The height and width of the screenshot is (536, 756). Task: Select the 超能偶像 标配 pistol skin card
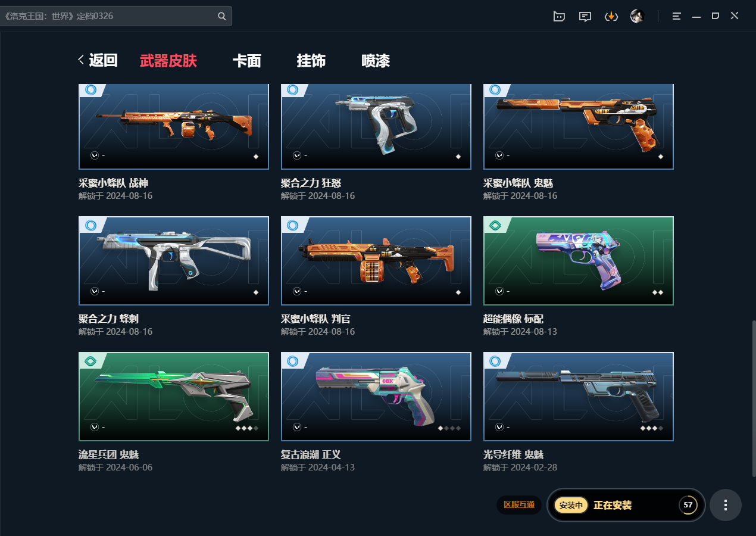[x=579, y=261]
